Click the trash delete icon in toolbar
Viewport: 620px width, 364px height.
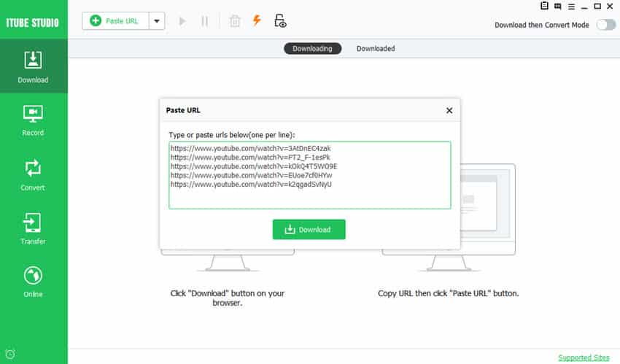(235, 21)
